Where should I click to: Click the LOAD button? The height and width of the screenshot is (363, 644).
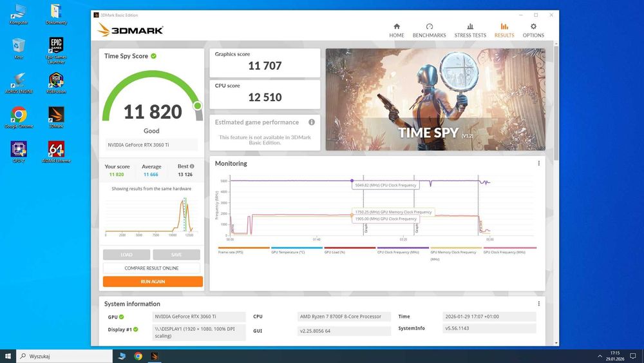(126, 255)
